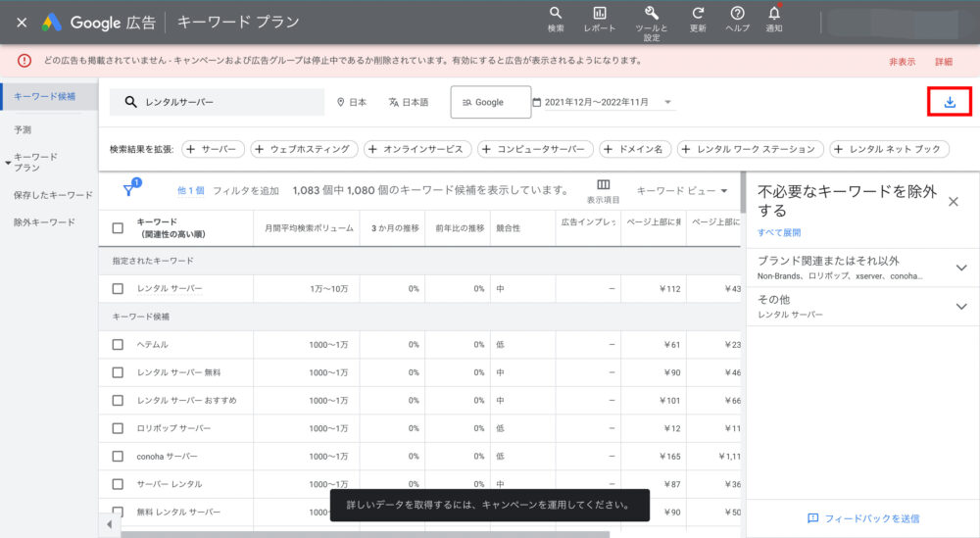
Task: Click the calendar icon by the date range
Action: [536, 102]
